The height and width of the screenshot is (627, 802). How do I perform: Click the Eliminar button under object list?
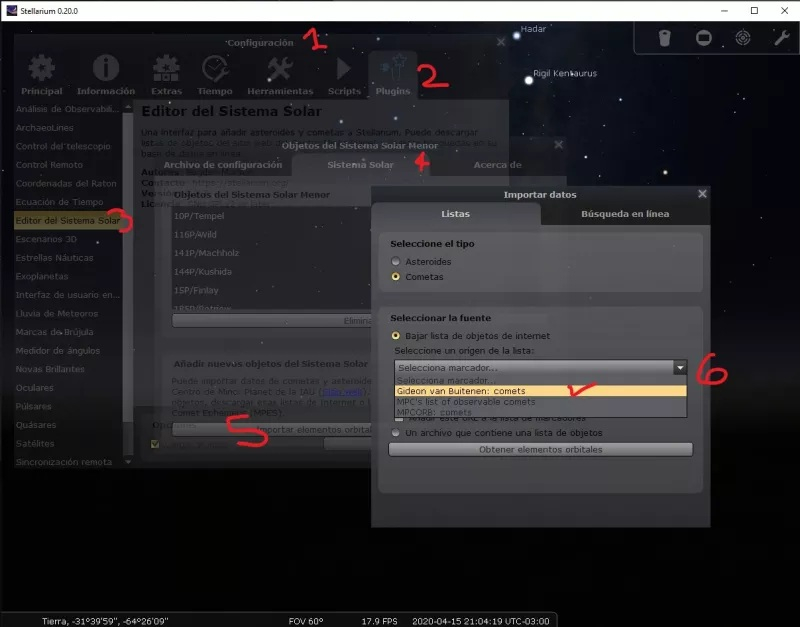point(272,321)
